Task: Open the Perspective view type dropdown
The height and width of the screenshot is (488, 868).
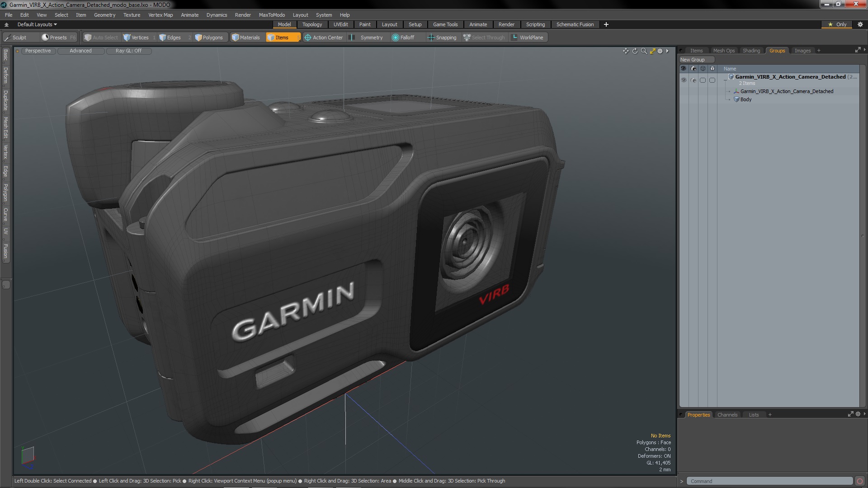Action: [38, 51]
